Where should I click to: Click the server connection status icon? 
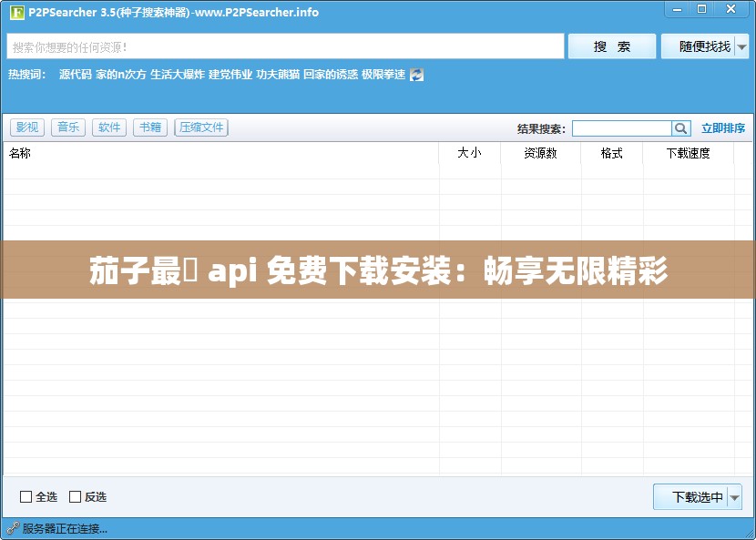pyautogui.click(x=13, y=528)
